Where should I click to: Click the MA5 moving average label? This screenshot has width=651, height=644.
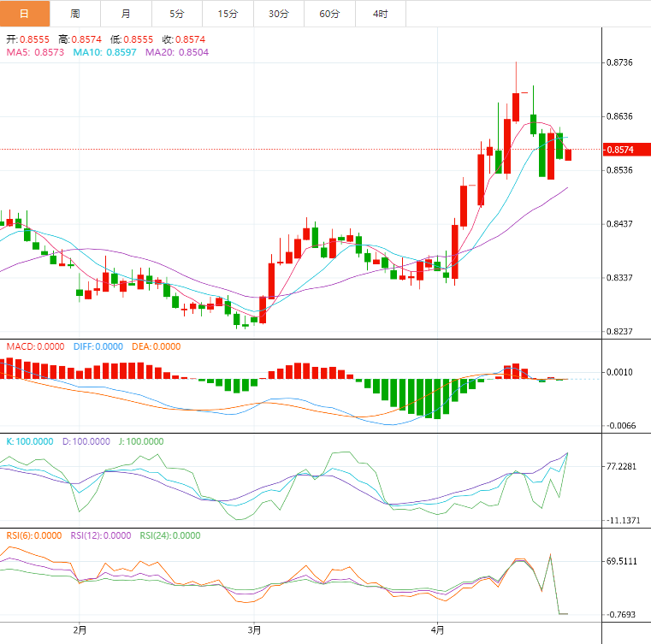35,52
